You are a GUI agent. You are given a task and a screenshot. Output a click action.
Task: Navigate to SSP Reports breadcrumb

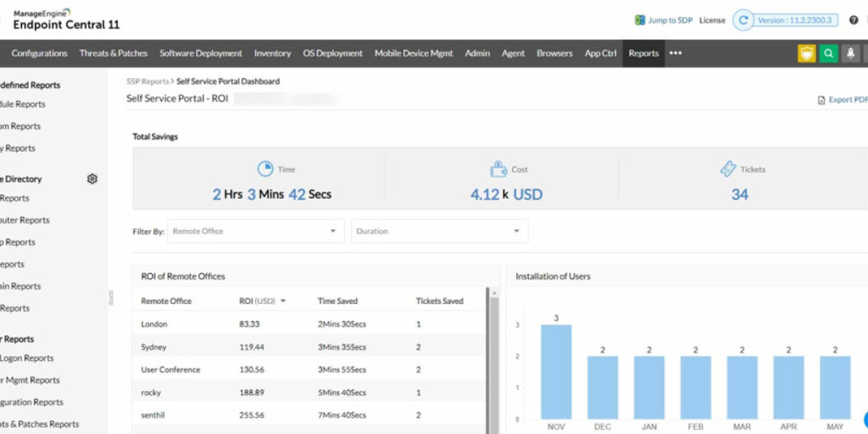click(x=148, y=82)
